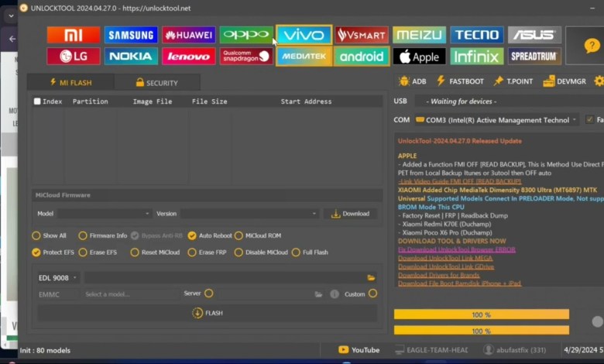This screenshot has height=364, width=604.
Task: Select the Qualcomm Snapdragon logo
Action: [246, 57]
